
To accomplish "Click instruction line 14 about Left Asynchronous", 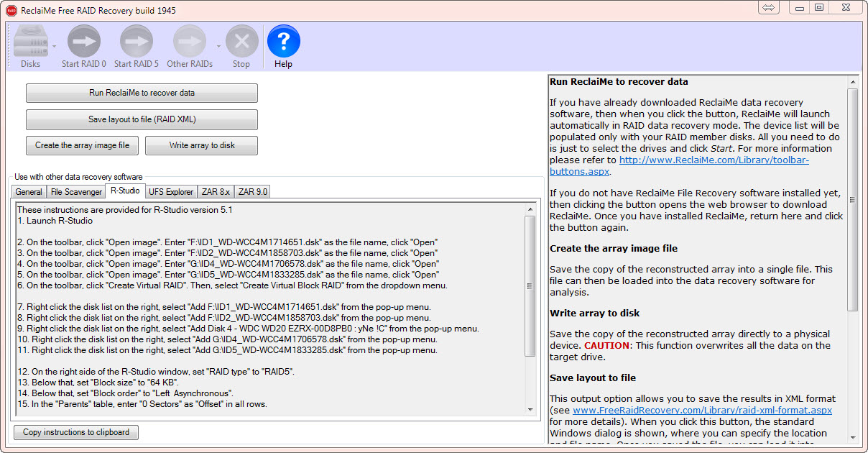I will pyautogui.click(x=126, y=393).
